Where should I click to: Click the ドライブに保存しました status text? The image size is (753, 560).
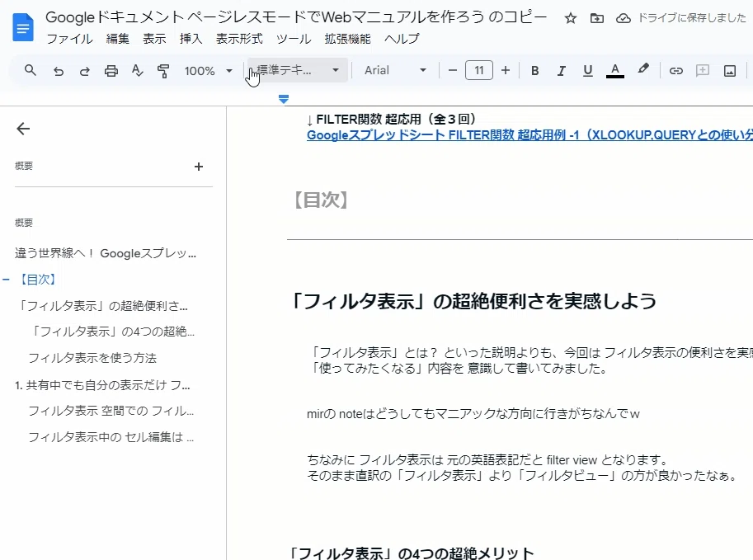pos(692,18)
